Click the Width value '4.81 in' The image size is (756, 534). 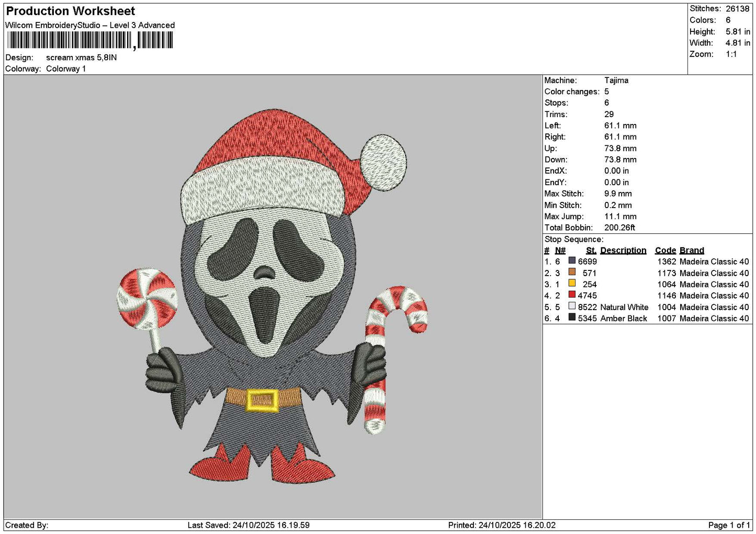coord(738,43)
